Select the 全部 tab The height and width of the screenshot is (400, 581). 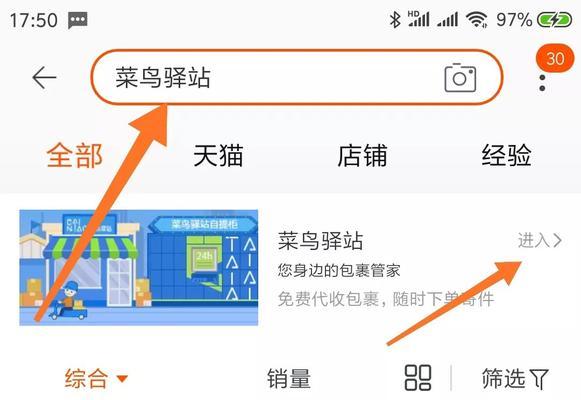[74, 156]
